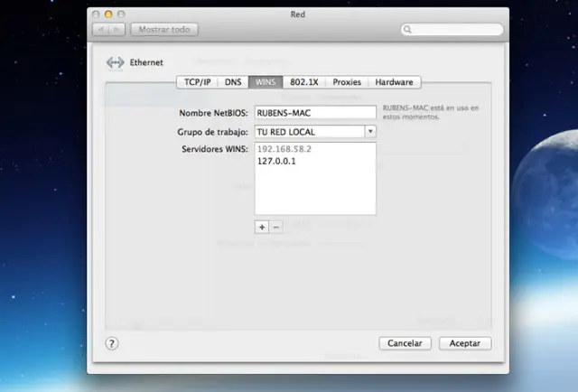Viewport: 578px width, 392px height.
Task: Confirm settings with Aceptar button
Action: click(x=465, y=343)
